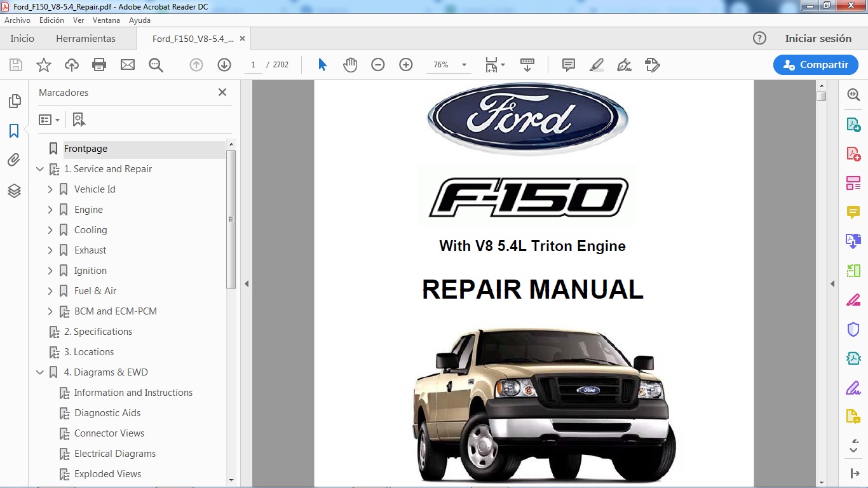Upload file to cloud icon
The height and width of the screenshot is (488, 868).
pos(72,65)
